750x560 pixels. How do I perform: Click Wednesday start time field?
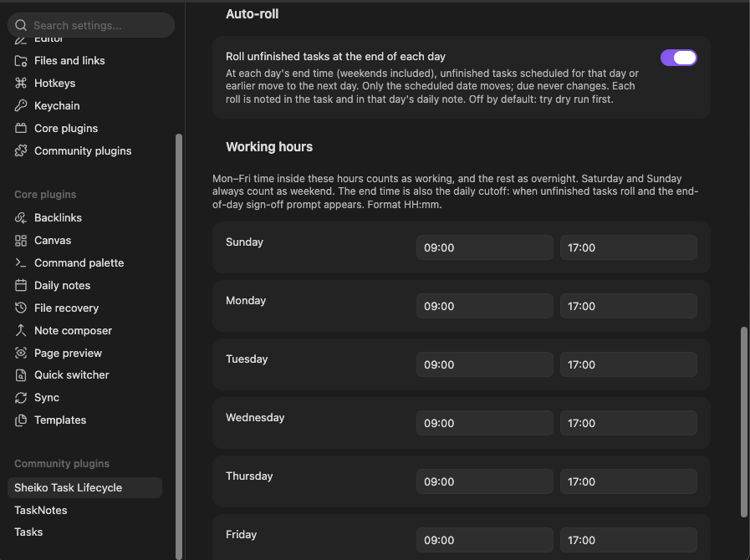click(485, 423)
